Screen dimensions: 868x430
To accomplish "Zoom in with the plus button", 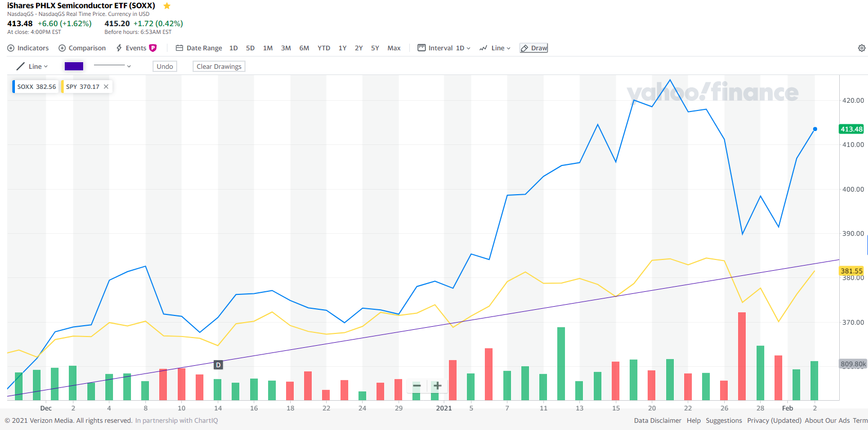I will click(x=438, y=385).
